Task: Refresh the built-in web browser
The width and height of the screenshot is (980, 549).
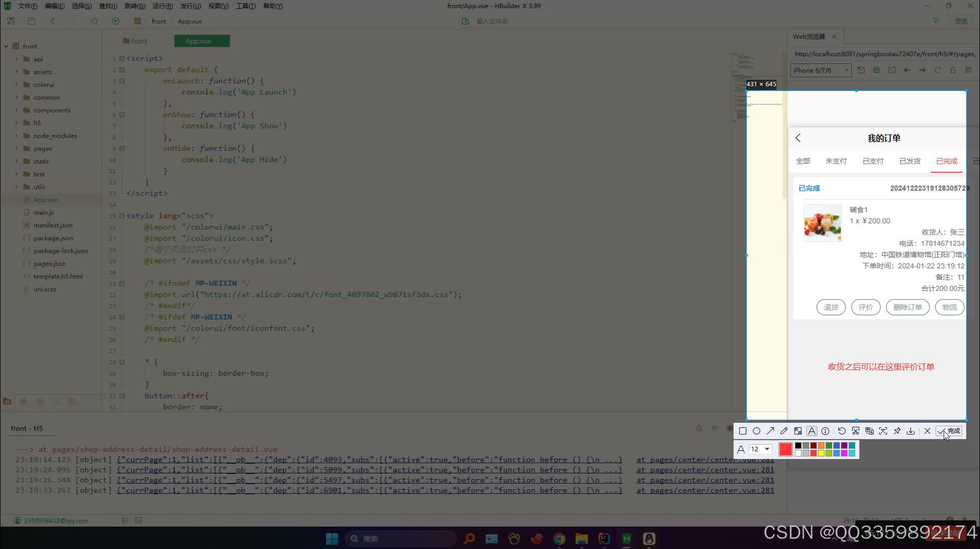Action: (938, 70)
